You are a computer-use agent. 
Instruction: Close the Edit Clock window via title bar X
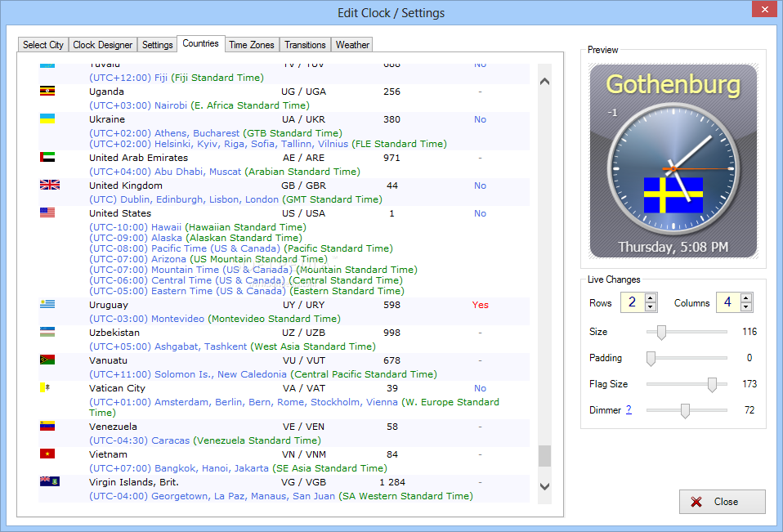point(764,10)
